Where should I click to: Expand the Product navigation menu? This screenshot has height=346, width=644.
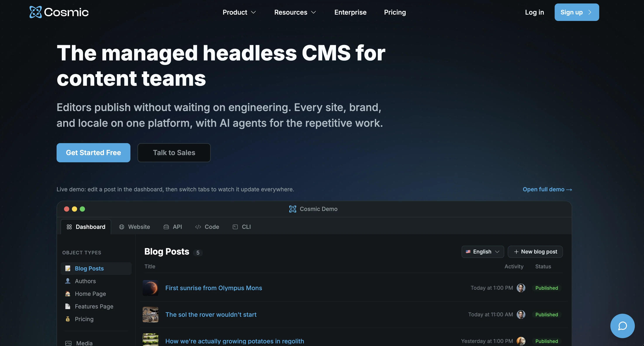click(239, 12)
